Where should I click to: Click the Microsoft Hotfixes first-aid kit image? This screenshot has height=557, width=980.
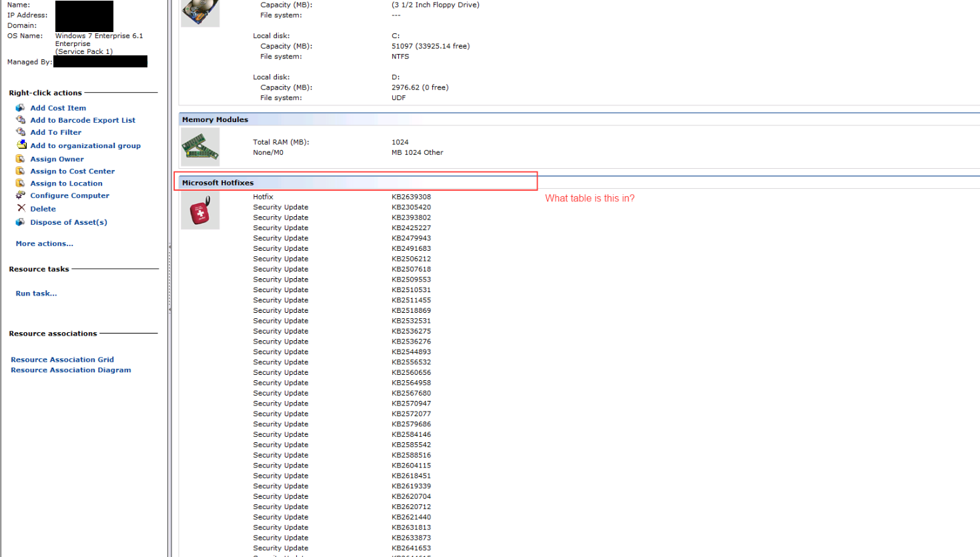pyautogui.click(x=200, y=210)
